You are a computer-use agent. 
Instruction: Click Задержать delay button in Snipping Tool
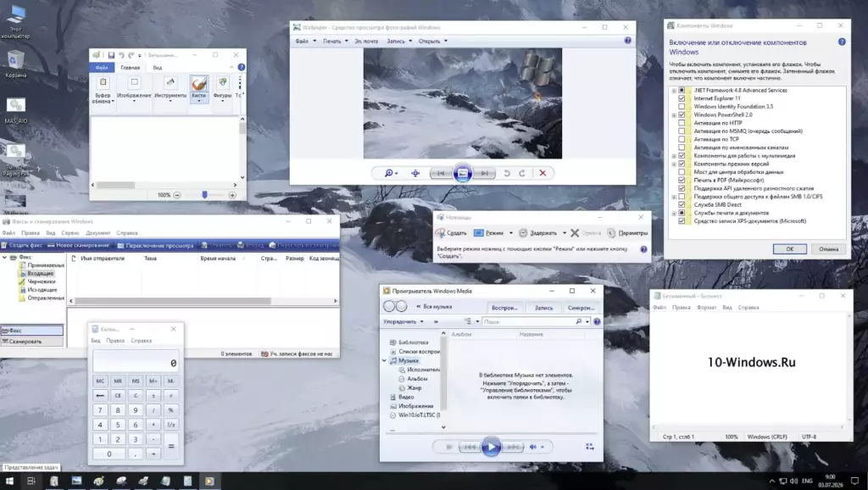(x=538, y=233)
